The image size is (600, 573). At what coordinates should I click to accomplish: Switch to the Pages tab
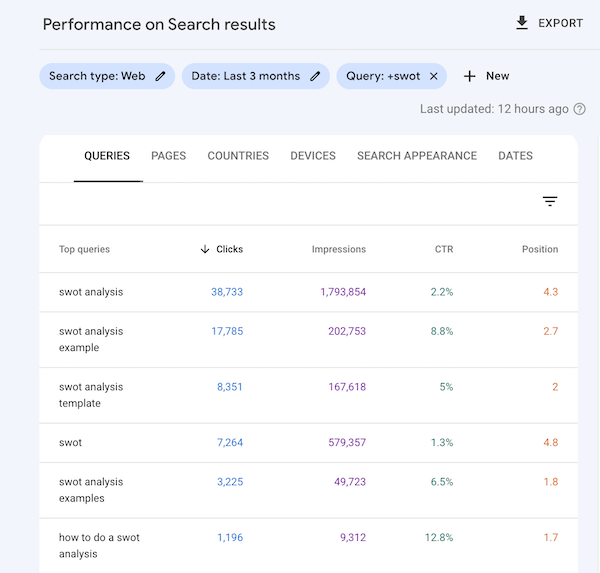(168, 156)
